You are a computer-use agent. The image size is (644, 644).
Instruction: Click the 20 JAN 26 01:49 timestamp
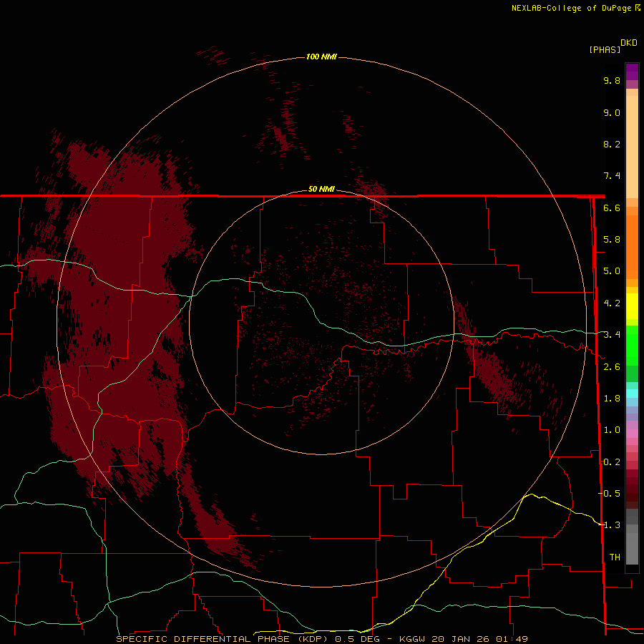(x=479, y=639)
